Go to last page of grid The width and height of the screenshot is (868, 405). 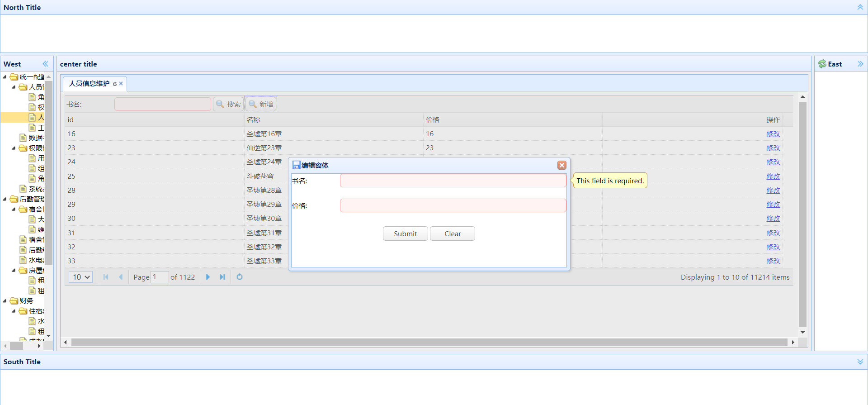(x=222, y=277)
